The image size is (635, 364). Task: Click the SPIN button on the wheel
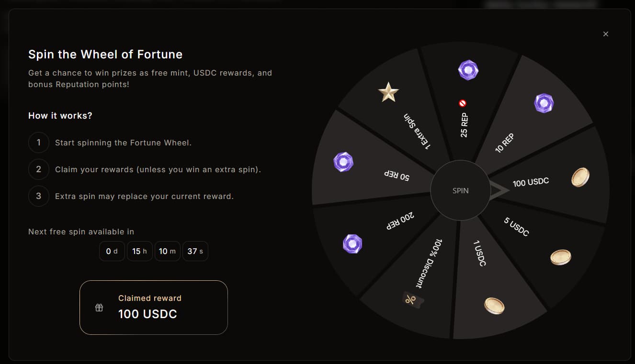click(460, 190)
